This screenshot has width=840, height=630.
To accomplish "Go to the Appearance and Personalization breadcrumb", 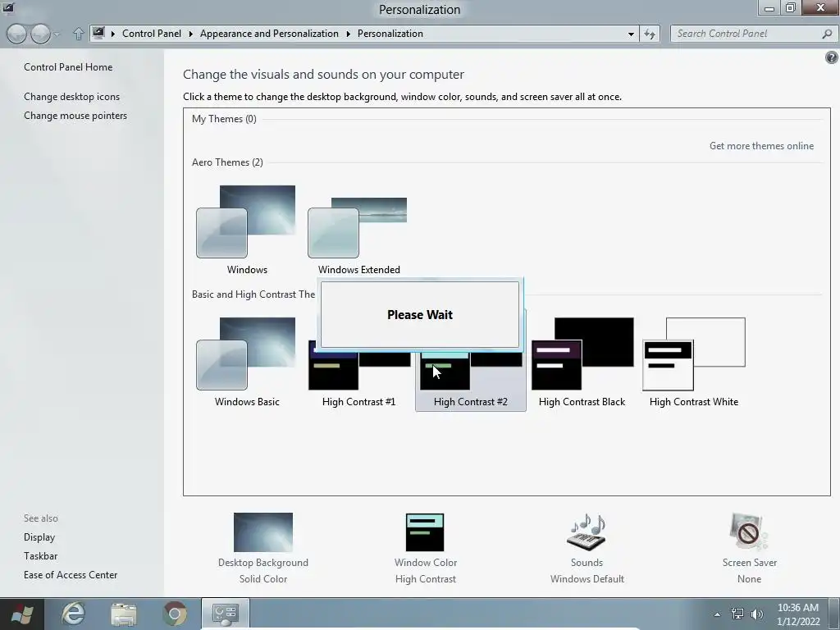I will [x=269, y=33].
